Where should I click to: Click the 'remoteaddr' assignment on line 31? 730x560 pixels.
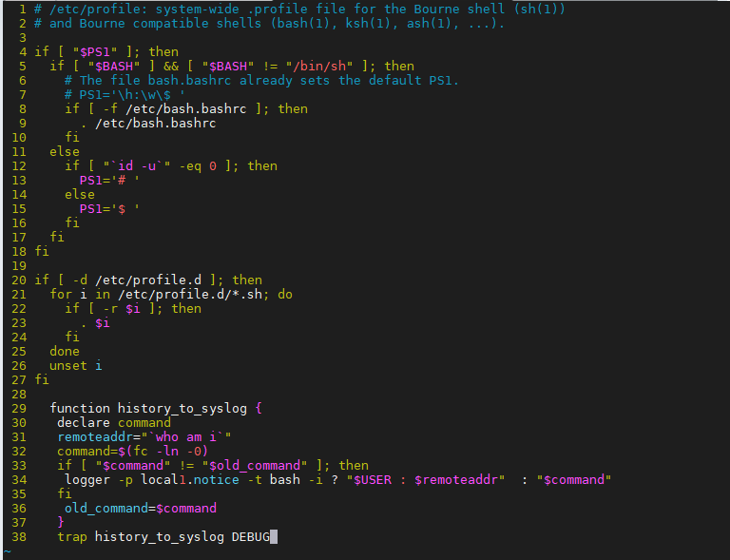coord(144,437)
